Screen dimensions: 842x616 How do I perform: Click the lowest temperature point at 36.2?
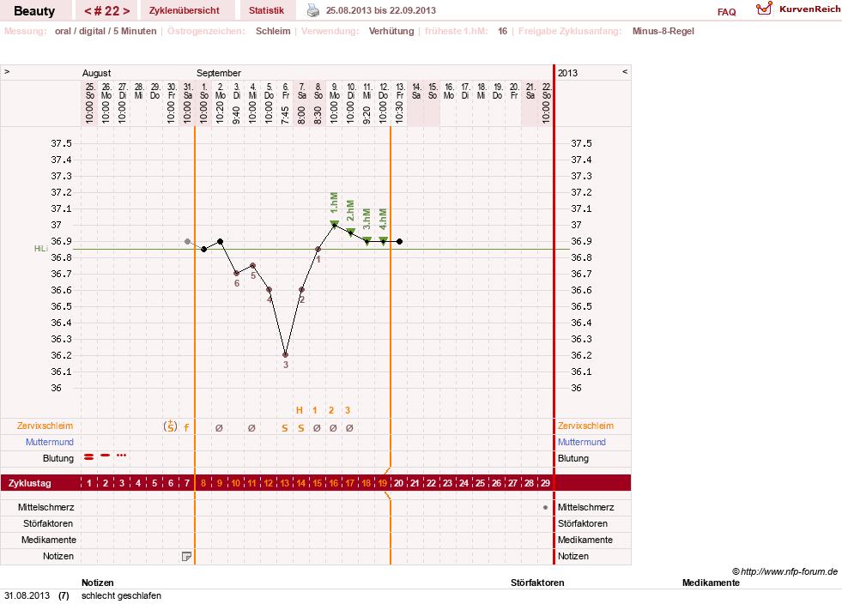point(285,355)
